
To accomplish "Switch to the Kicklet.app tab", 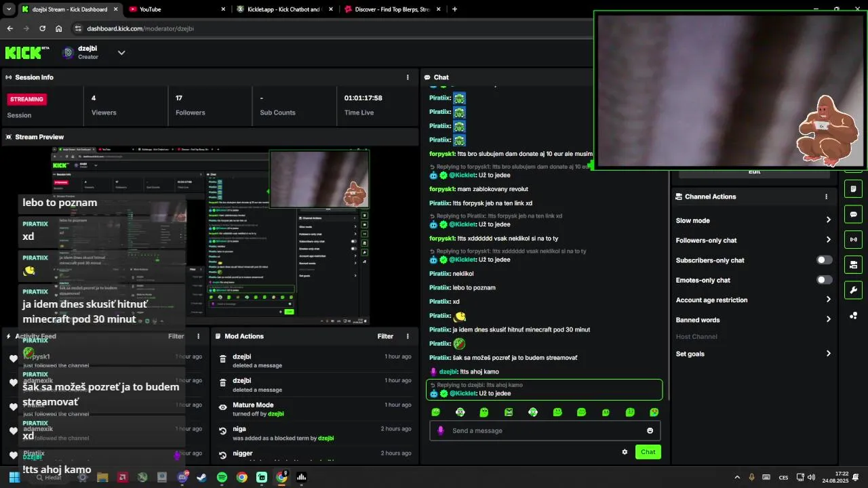I will [x=283, y=9].
